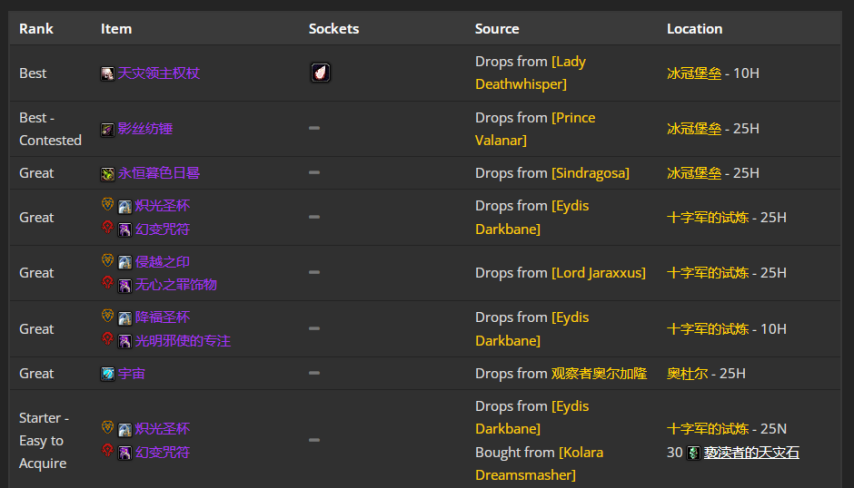Viewport: 854px width, 488px height.
Task: Open the Lady Deathwhisper source link
Action: pyautogui.click(x=530, y=73)
